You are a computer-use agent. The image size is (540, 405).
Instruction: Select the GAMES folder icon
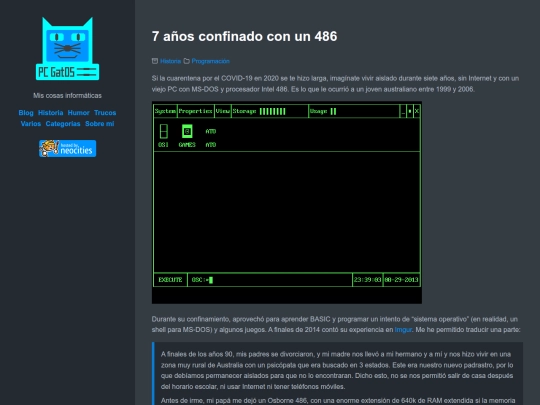pos(187,136)
